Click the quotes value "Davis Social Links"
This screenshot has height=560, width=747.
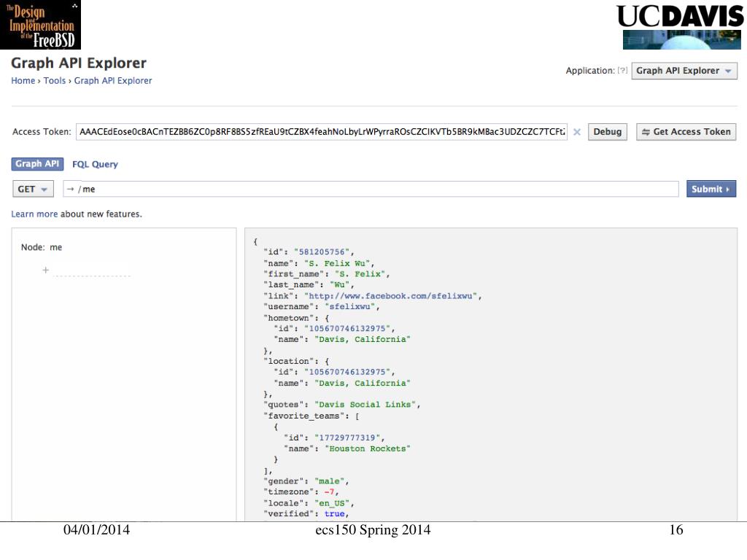pyautogui.click(x=365, y=404)
